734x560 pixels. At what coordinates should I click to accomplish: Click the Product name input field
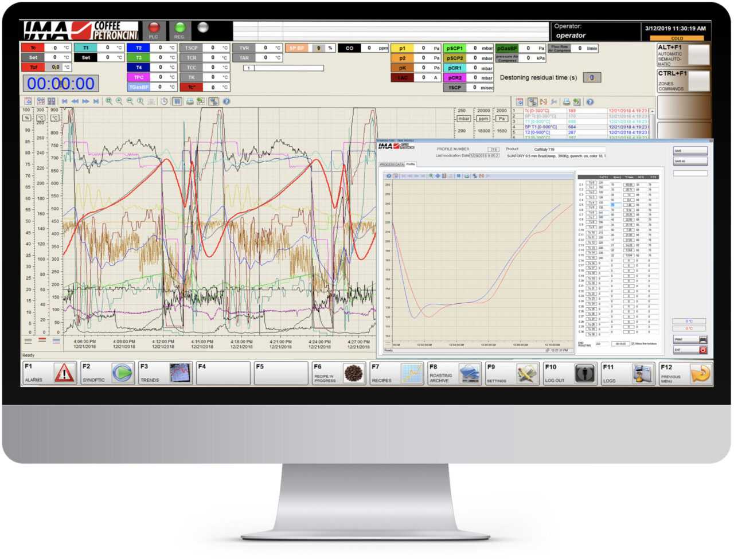(568, 150)
